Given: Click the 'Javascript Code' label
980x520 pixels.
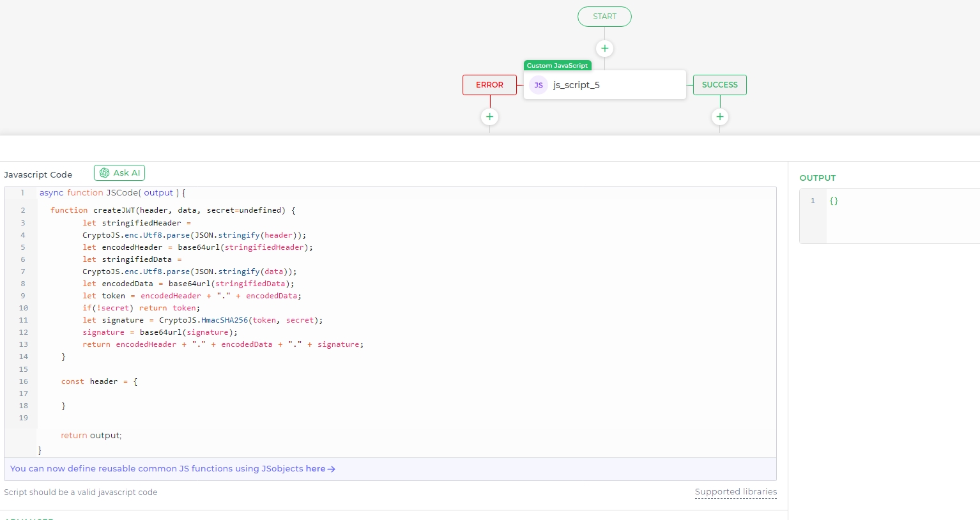Looking at the screenshot, I should pos(38,174).
